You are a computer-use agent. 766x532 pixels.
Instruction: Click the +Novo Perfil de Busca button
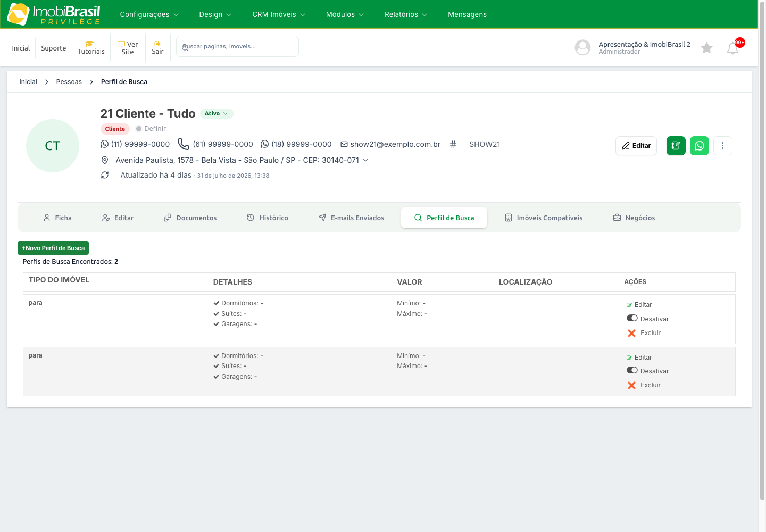(x=53, y=248)
